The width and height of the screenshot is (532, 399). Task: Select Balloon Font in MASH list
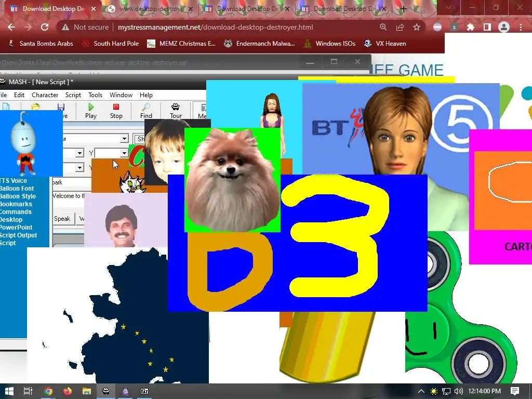[17, 188]
